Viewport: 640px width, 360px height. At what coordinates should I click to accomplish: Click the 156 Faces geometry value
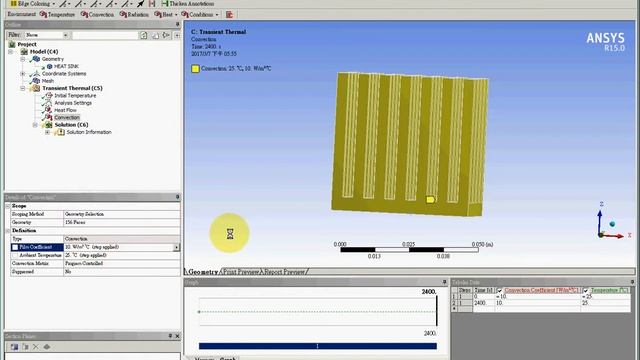122,222
